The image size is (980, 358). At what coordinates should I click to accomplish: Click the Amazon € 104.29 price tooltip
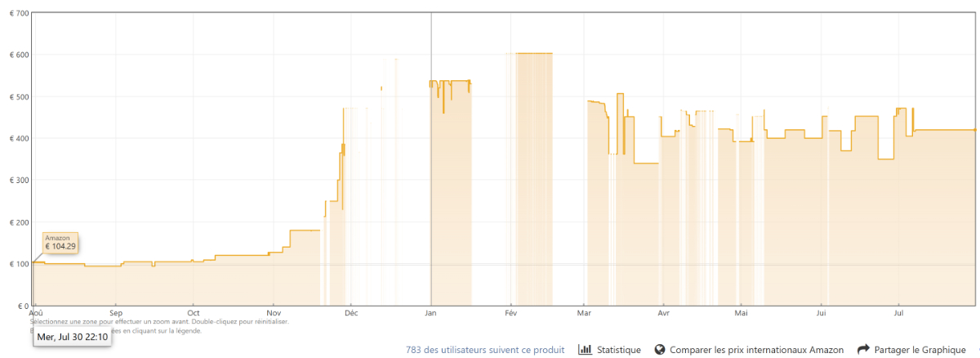pyautogui.click(x=60, y=242)
